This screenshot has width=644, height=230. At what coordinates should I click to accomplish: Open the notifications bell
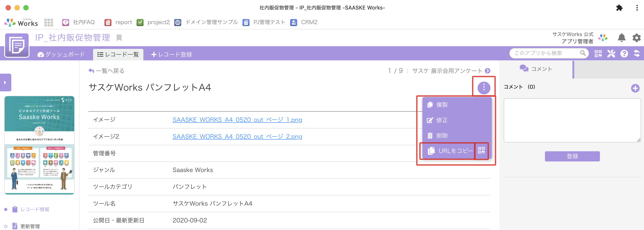[x=621, y=38]
